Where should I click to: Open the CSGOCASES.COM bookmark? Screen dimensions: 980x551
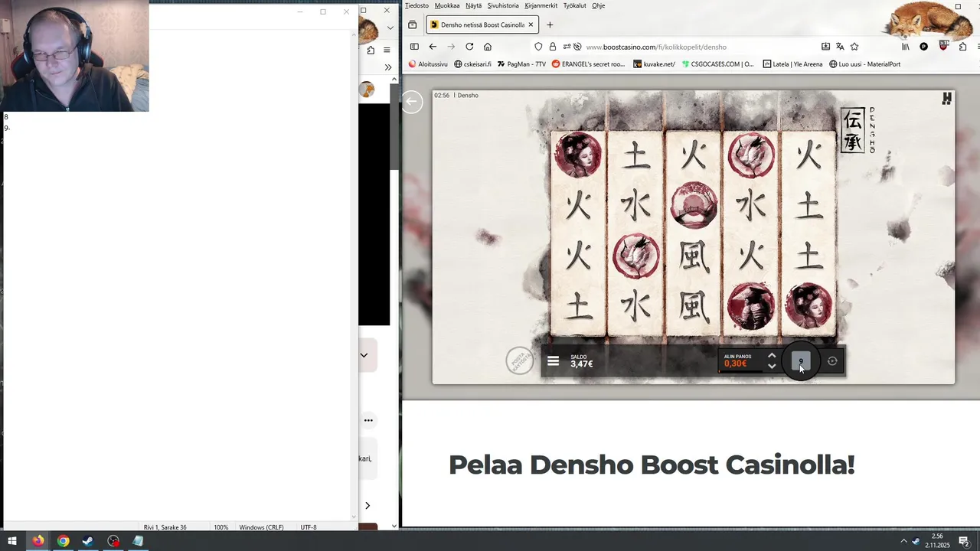click(717, 64)
